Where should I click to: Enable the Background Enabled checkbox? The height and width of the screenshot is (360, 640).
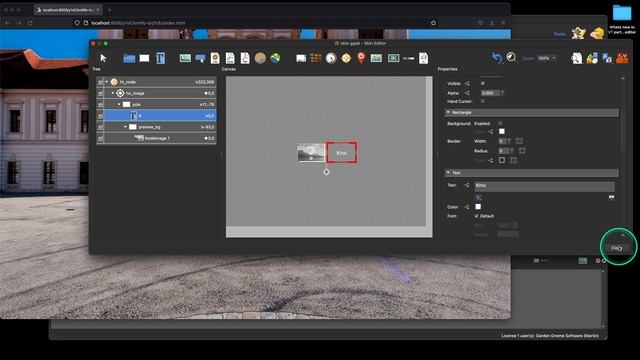pyautogui.click(x=500, y=123)
